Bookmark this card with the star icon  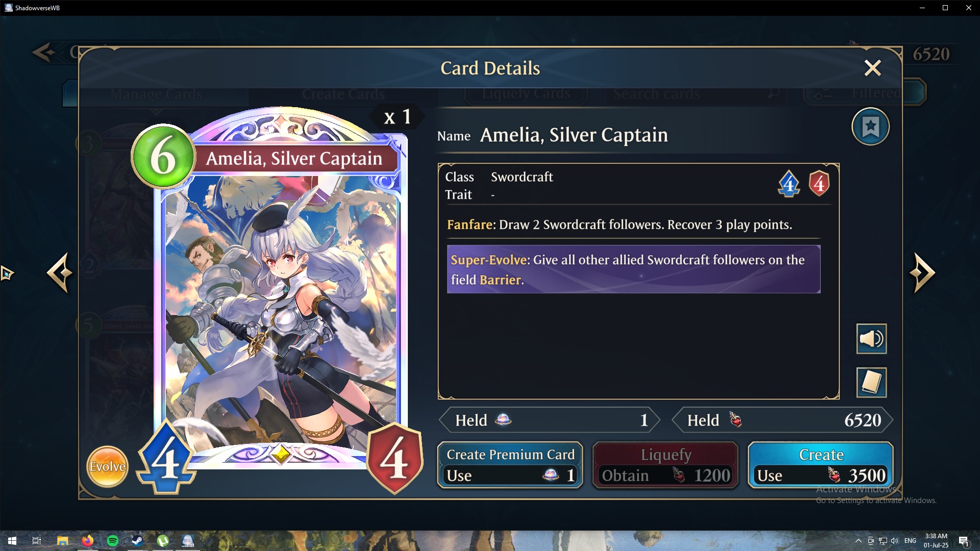click(870, 127)
